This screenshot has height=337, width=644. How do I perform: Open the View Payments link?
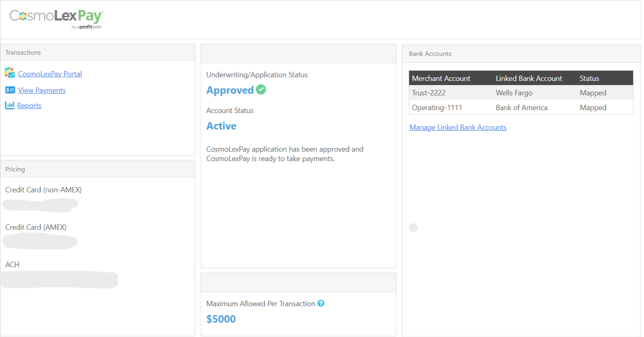coord(42,90)
